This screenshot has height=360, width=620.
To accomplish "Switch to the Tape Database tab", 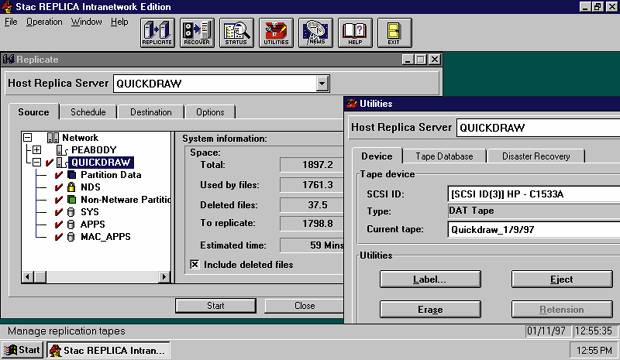I will (444, 156).
